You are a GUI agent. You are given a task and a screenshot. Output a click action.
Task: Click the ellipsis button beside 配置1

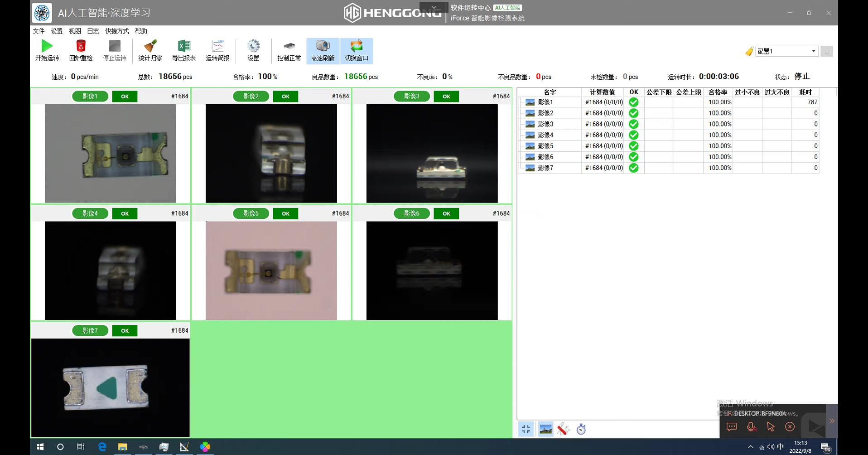pos(826,51)
